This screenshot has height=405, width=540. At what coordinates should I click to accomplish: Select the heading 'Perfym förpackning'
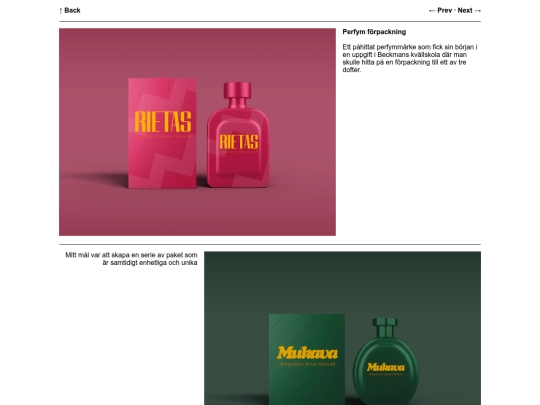tap(374, 32)
